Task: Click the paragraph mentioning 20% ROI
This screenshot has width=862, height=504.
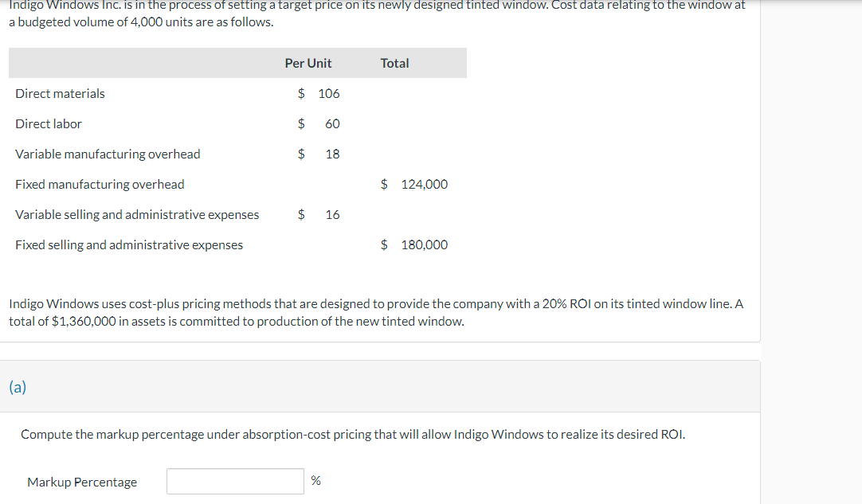Action: [x=376, y=312]
